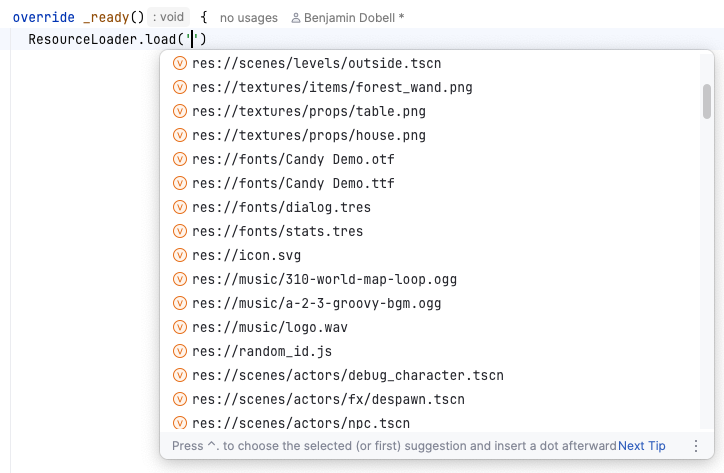
Task: Click the icon next to res://textures/props/house.png
Action: tap(180, 135)
